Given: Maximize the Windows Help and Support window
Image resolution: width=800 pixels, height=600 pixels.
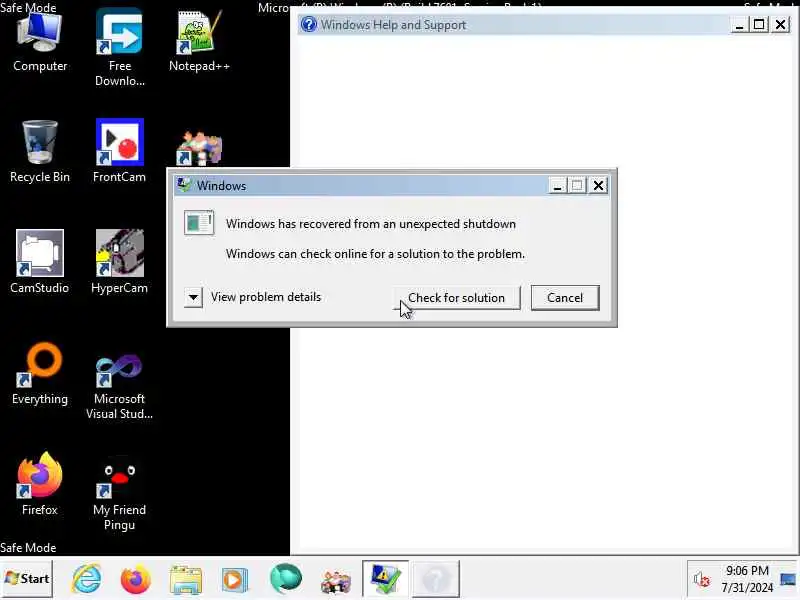Looking at the screenshot, I should pos(759,24).
